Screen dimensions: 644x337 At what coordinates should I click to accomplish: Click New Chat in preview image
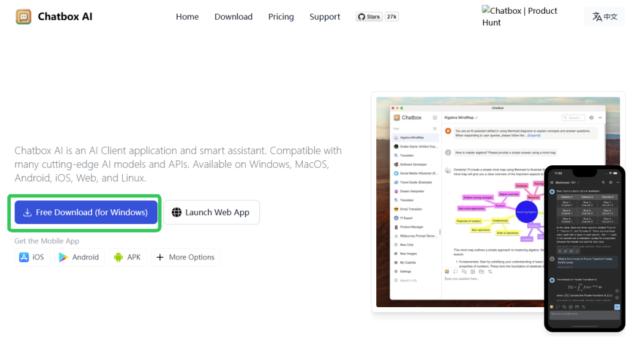pyautogui.click(x=407, y=245)
